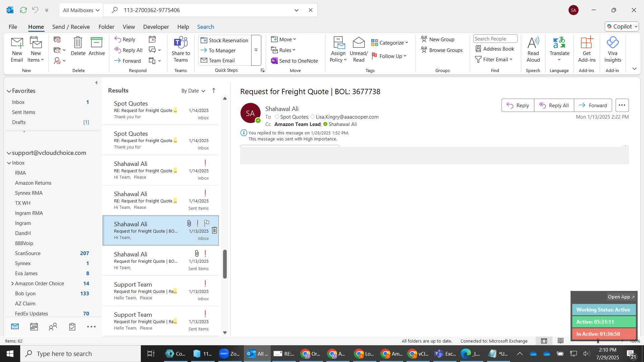Click the Reading view icon in status bar

tap(560, 341)
